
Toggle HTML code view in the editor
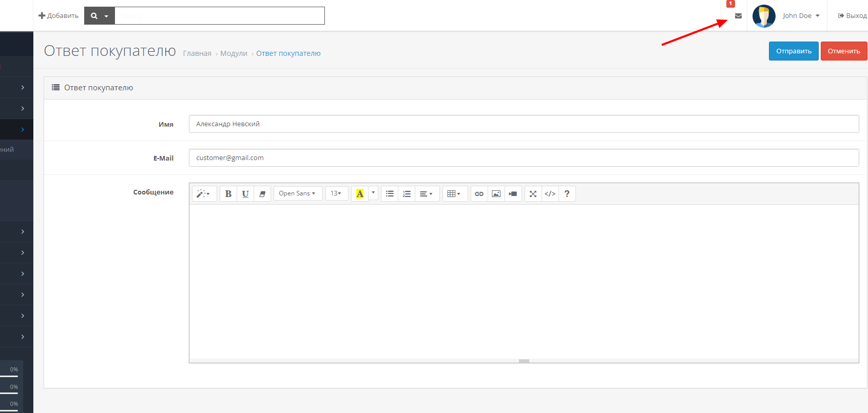pos(550,194)
